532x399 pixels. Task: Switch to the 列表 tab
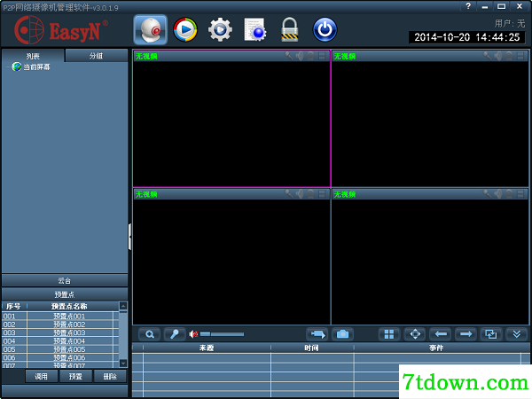33,56
